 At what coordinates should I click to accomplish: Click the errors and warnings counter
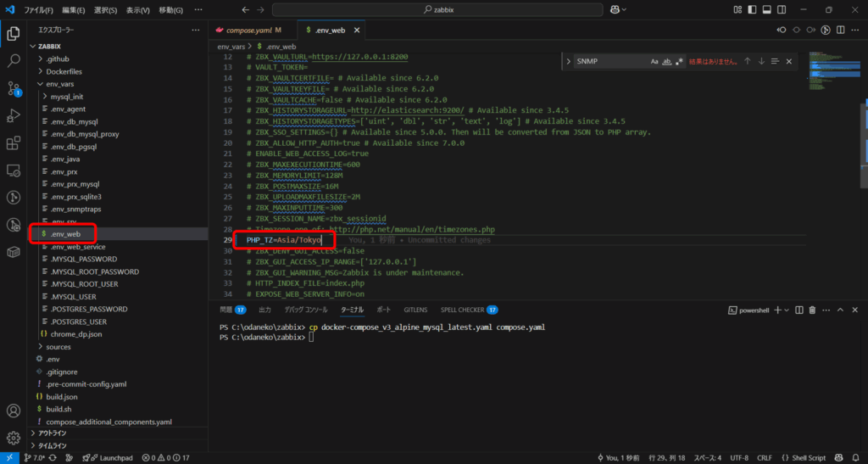point(165,458)
